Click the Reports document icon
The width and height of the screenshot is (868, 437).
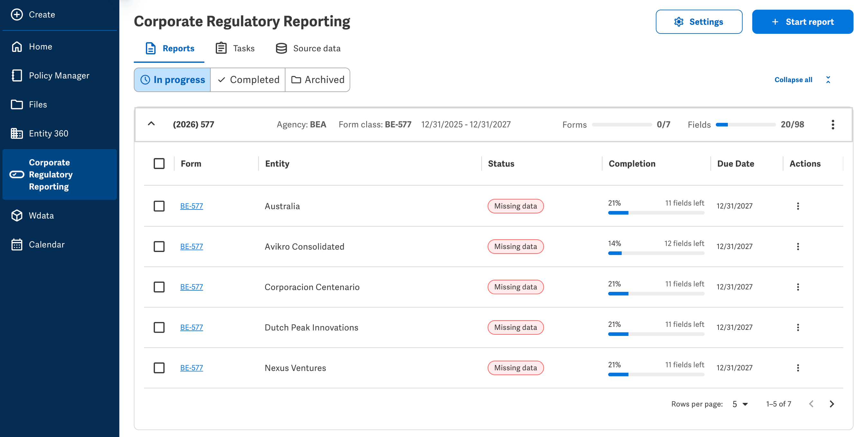(151, 48)
